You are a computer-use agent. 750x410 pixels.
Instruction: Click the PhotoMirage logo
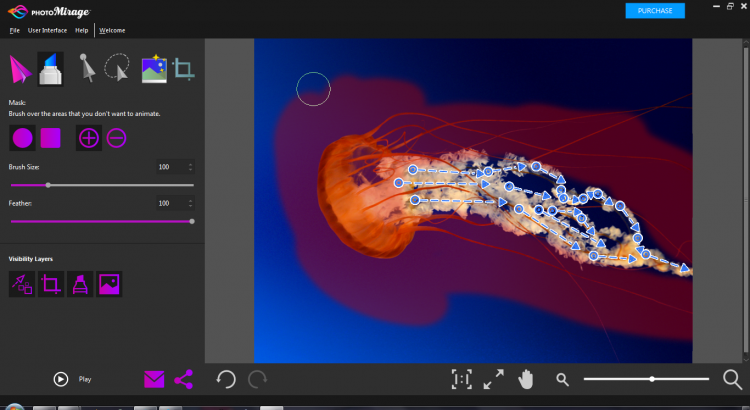pyautogui.click(x=49, y=11)
